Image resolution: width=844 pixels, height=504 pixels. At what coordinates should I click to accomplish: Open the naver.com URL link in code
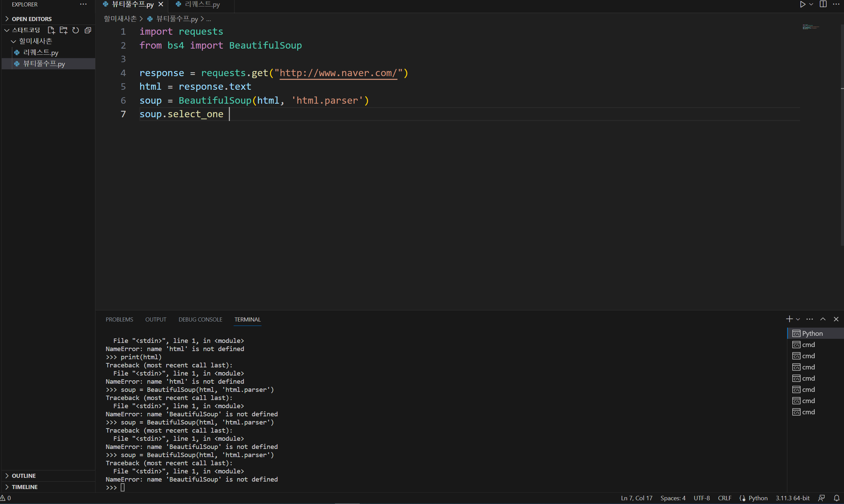(x=338, y=73)
